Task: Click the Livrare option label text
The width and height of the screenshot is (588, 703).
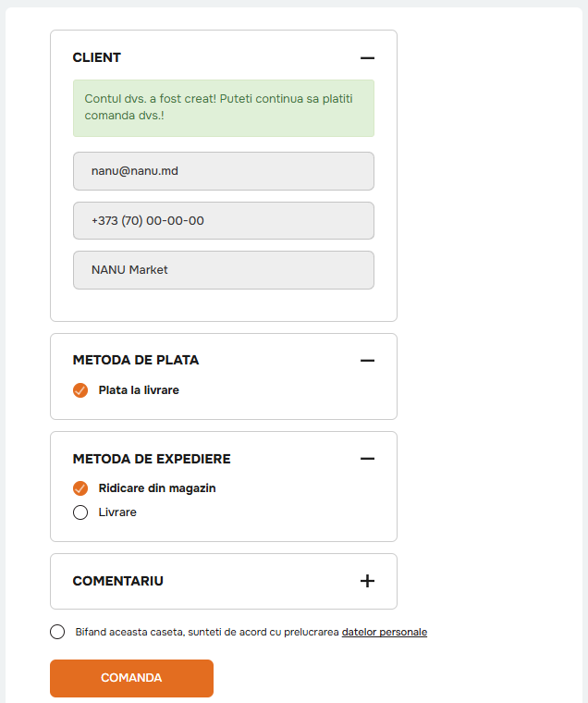Action: (x=117, y=512)
